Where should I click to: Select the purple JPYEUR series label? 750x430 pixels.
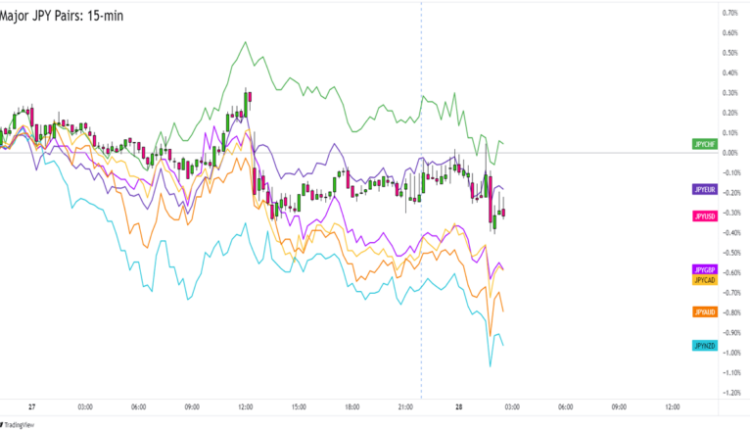coord(704,189)
